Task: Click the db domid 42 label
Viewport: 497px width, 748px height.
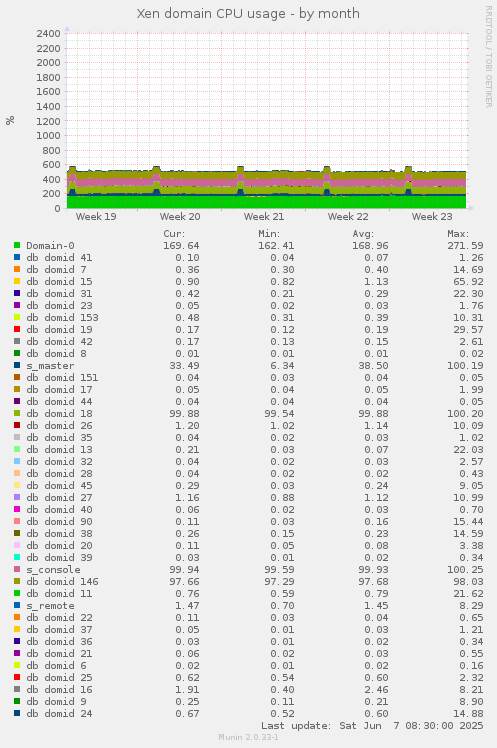Action: (59, 342)
